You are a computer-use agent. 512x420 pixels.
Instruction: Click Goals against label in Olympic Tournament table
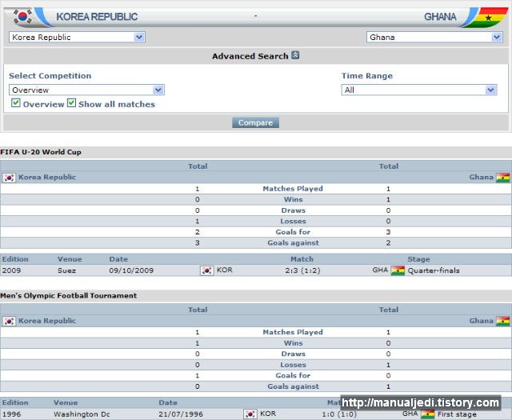point(294,386)
